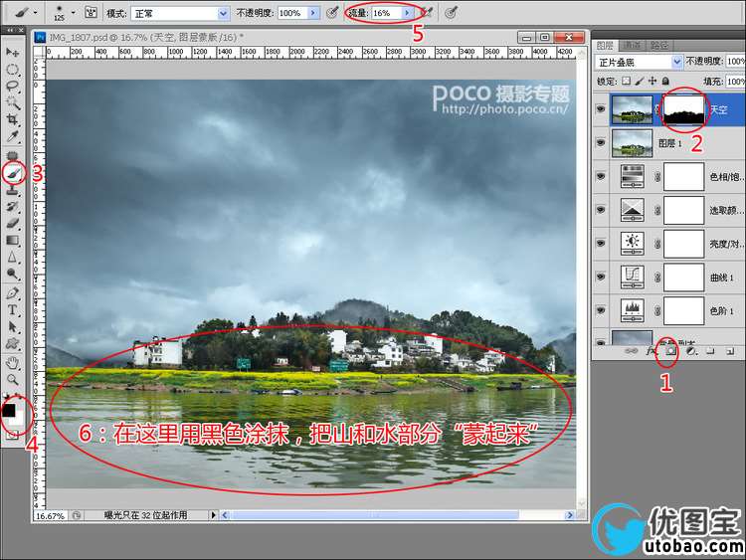Image resolution: width=746 pixels, height=560 pixels.
Task: Hide the 曲线 1 layer
Action: [x=601, y=277]
